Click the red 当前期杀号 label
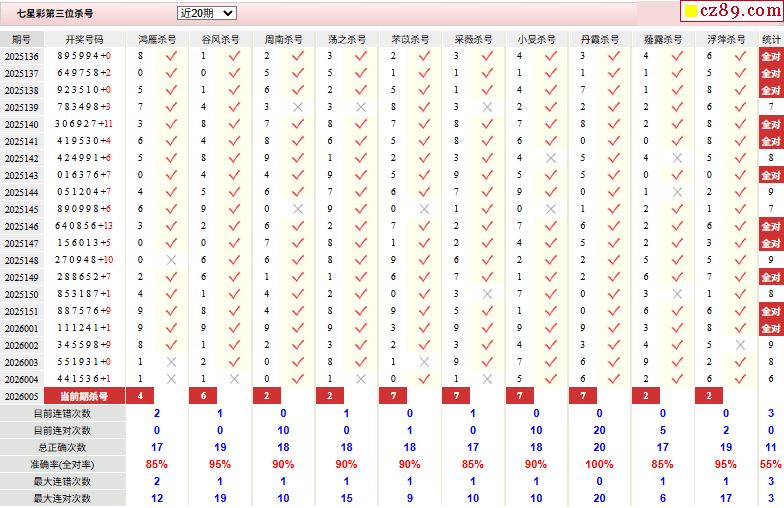This screenshot has width=784, height=508. (x=84, y=396)
